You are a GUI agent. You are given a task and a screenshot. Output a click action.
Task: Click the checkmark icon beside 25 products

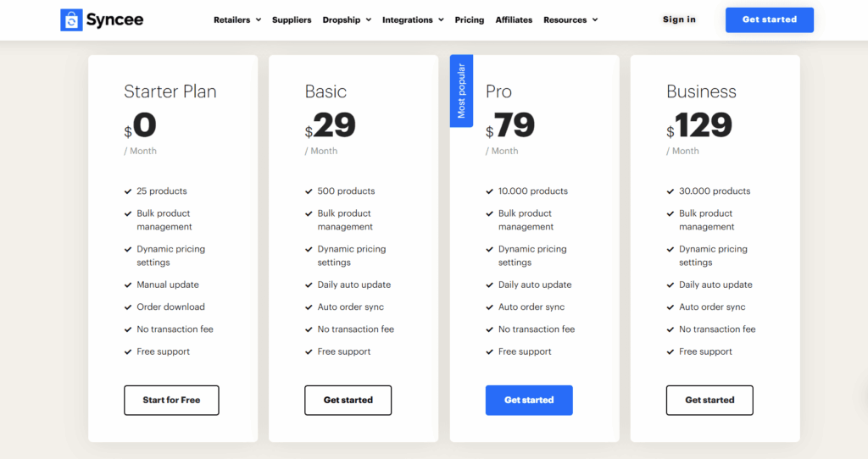coord(128,191)
